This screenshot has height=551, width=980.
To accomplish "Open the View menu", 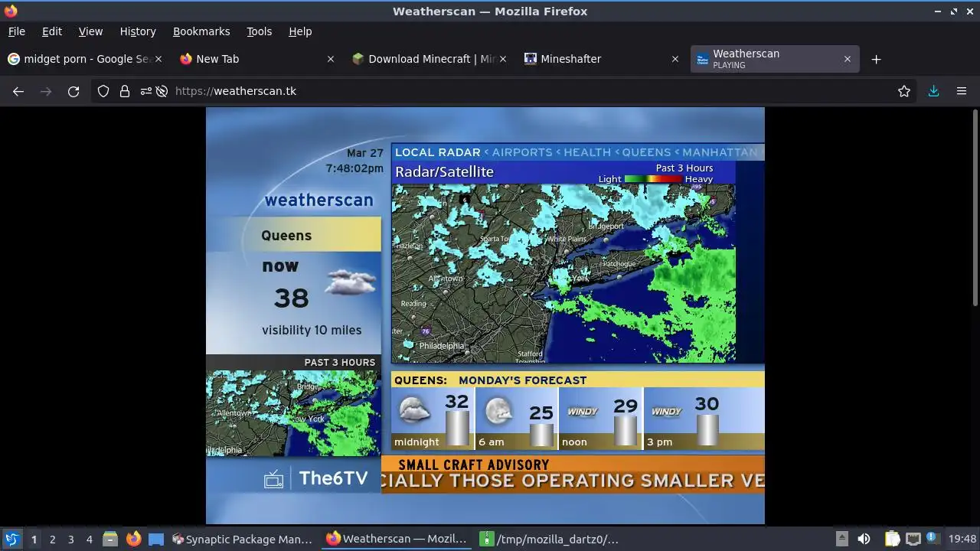I will pyautogui.click(x=90, y=31).
